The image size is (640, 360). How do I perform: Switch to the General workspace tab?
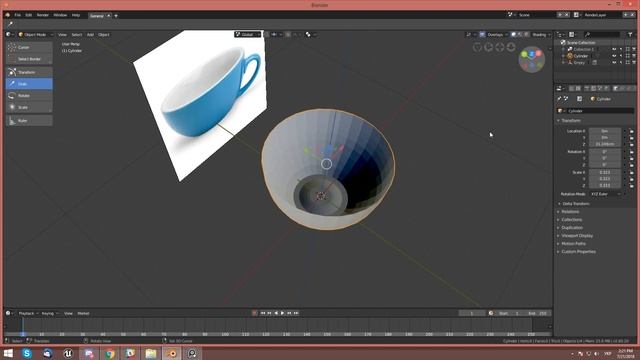97,16
